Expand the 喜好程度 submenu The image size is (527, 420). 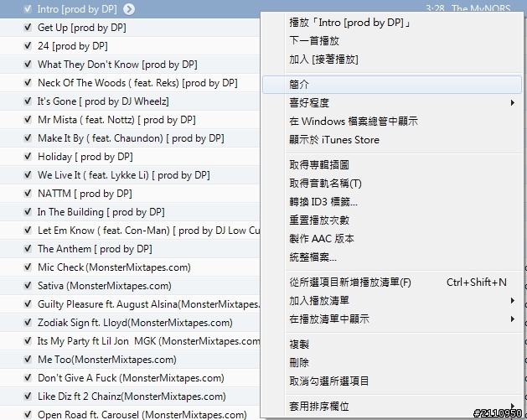click(392, 103)
